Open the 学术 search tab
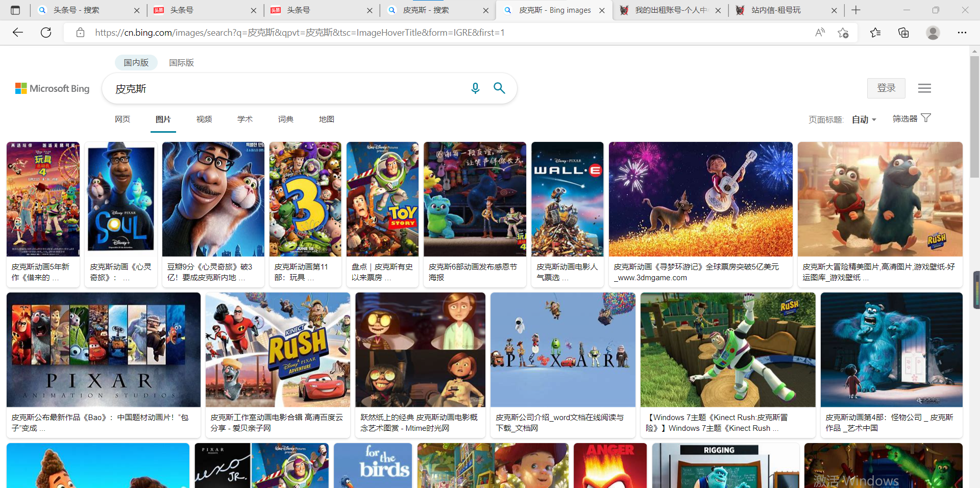Viewport: 980px width, 488px height. 245,119
